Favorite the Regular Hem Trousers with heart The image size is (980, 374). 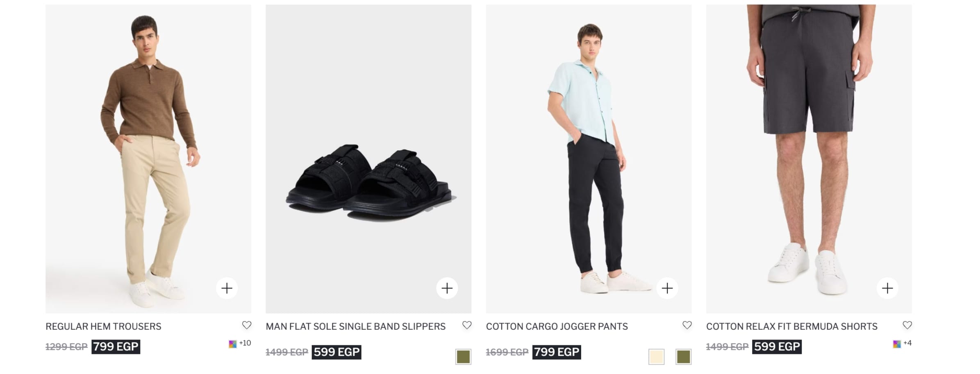[246, 325]
